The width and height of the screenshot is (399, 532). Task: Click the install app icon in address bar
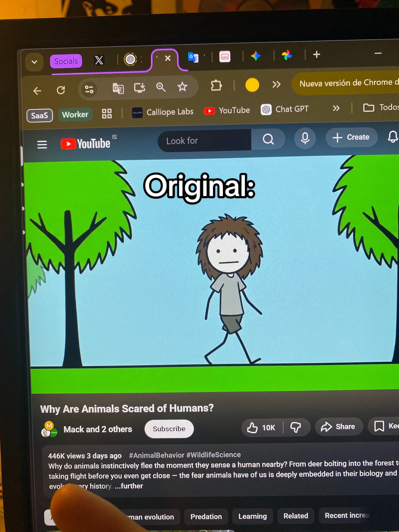point(139,87)
